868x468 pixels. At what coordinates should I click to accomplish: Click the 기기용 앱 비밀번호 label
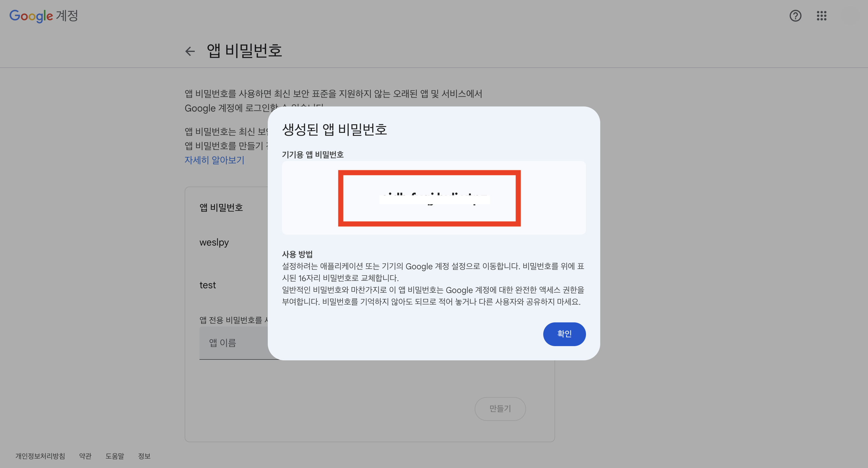(313, 155)
